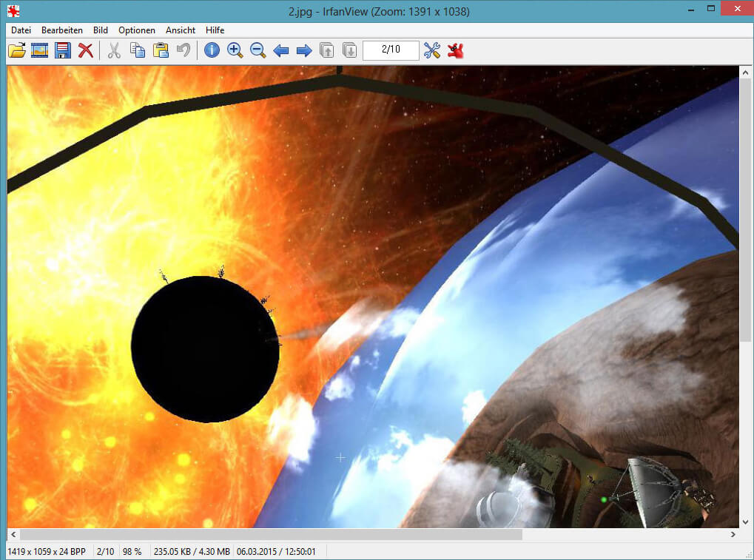Click the 1419 x 1059 x 24 BPP status text

tap(47, 551)
